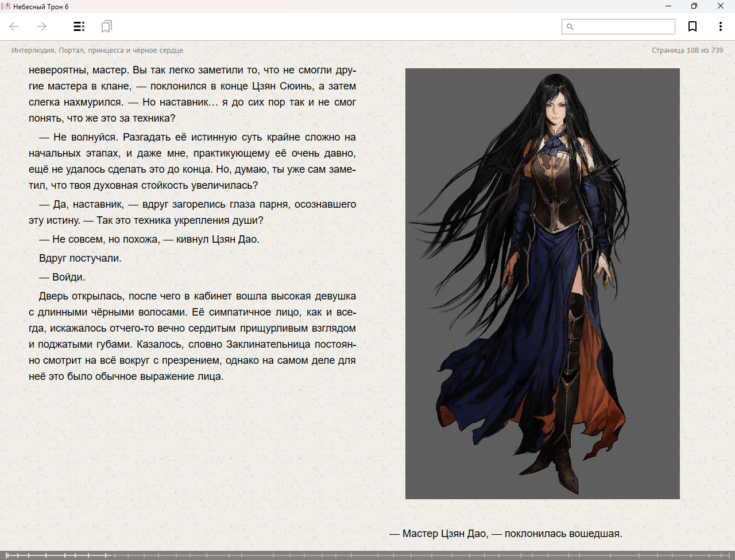Open the bookmarks list panel

point(106,26)
